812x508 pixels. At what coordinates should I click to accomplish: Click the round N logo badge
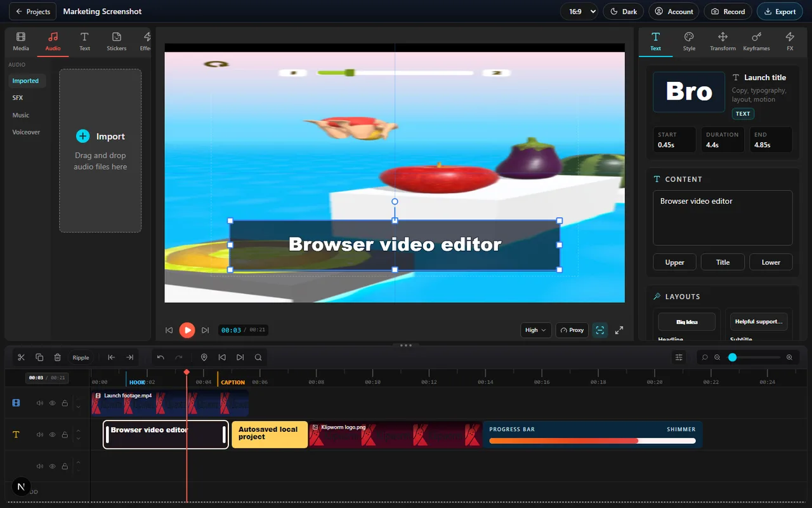[x=21, y=487]
